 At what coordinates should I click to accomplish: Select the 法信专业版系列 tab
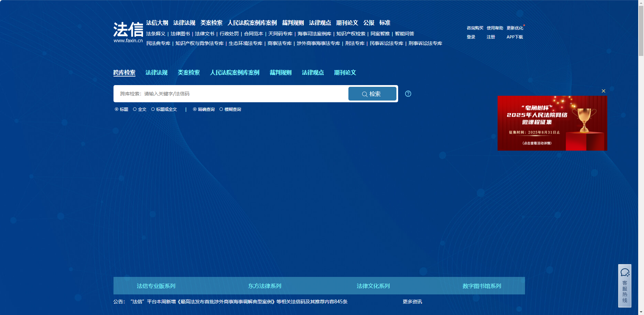(156, 286)
